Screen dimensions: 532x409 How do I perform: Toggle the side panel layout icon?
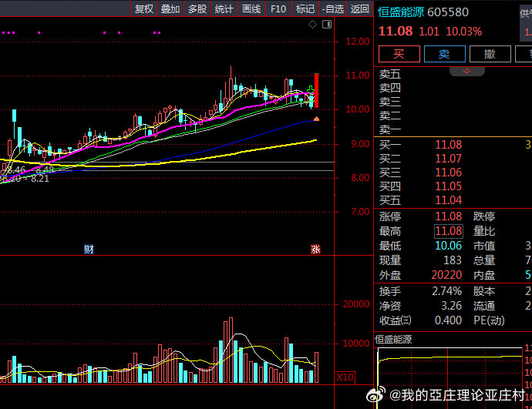[x=328, y=25]
